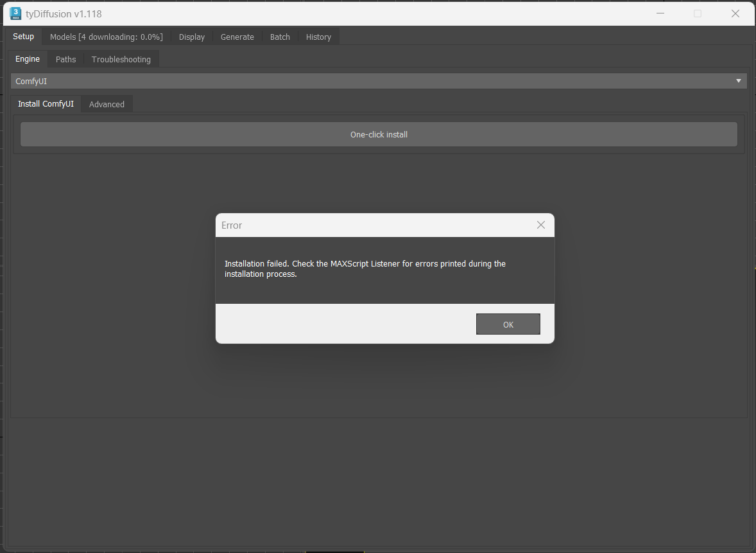
Task: Click the One-click install button
Action: (379, 134)
